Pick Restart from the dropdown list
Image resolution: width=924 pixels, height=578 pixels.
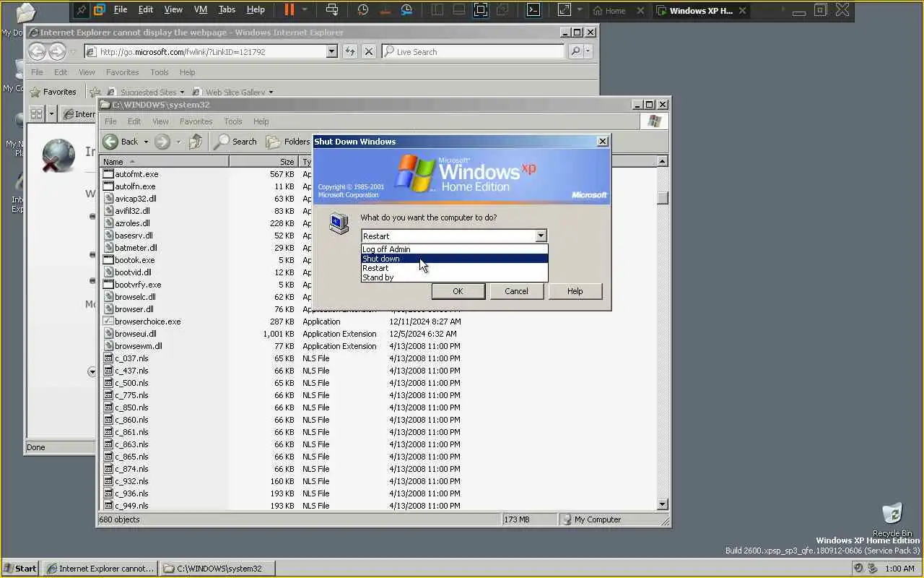(454, 268)
